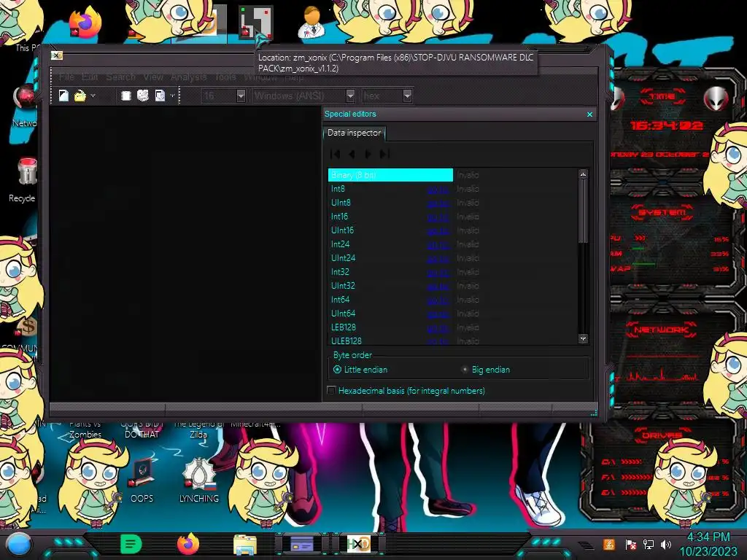Click the go to link for Int64
Viewport: 747px width, 560px height.
[438, 300]
